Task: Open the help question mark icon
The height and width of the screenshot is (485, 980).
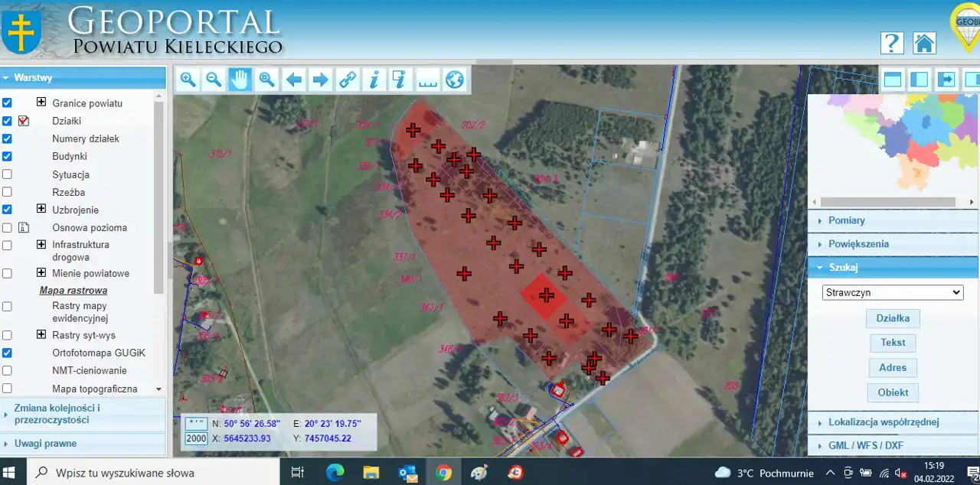Action: click(x=892, y=43)
